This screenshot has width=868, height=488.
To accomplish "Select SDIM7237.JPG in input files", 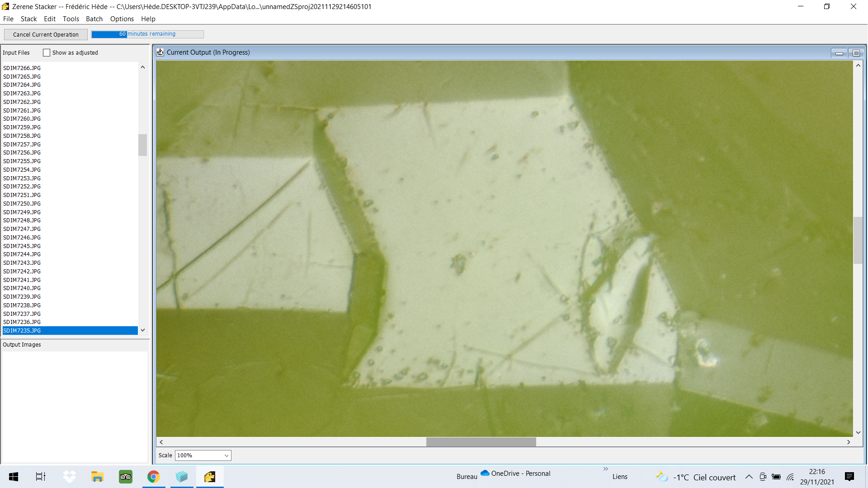I will point(70,314).
